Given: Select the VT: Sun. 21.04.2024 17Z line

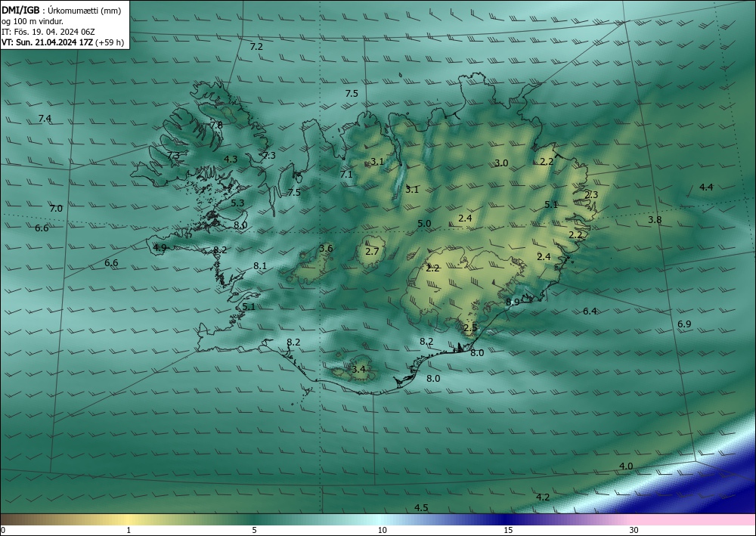Looking at the screenshot, I should point(63,42).
